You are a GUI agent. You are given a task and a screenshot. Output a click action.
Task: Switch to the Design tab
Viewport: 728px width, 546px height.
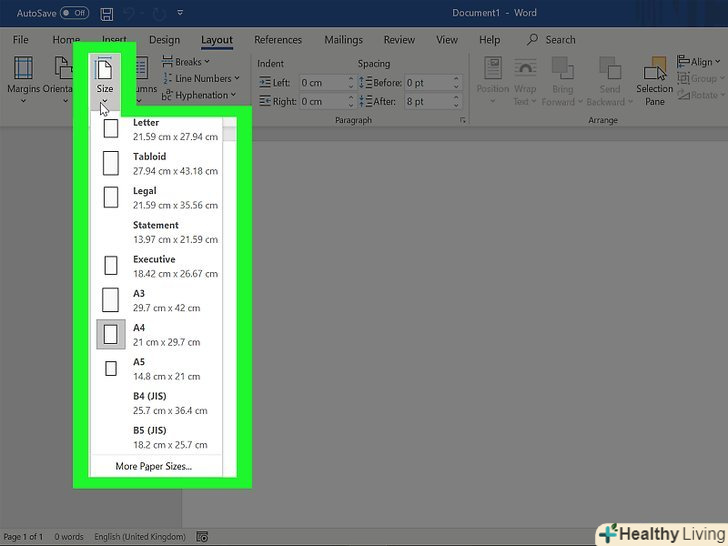(x=164, y=40)
